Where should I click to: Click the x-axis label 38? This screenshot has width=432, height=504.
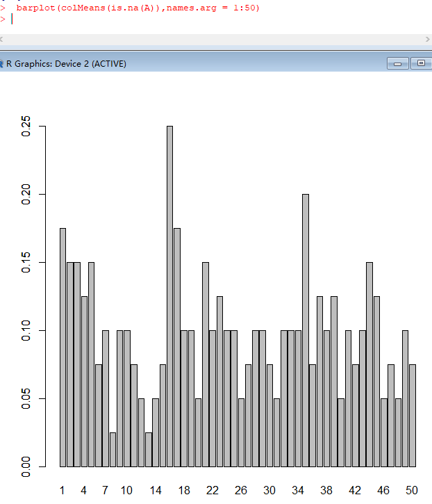(326, 491)
